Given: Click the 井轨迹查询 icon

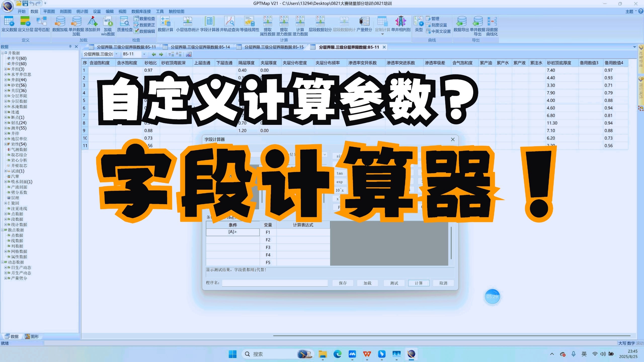Looking at the screenshot, I should pyautogui.click(x=229, y=24).
